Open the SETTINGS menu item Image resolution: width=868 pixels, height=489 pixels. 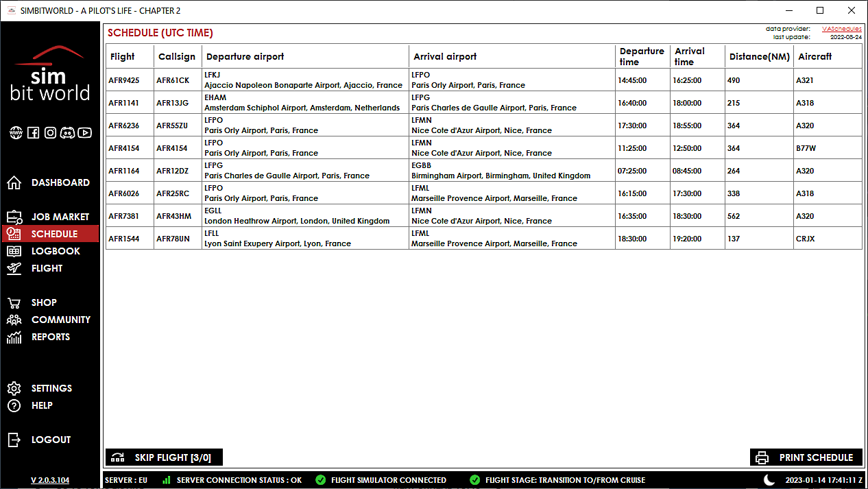(x=51, y=388)
